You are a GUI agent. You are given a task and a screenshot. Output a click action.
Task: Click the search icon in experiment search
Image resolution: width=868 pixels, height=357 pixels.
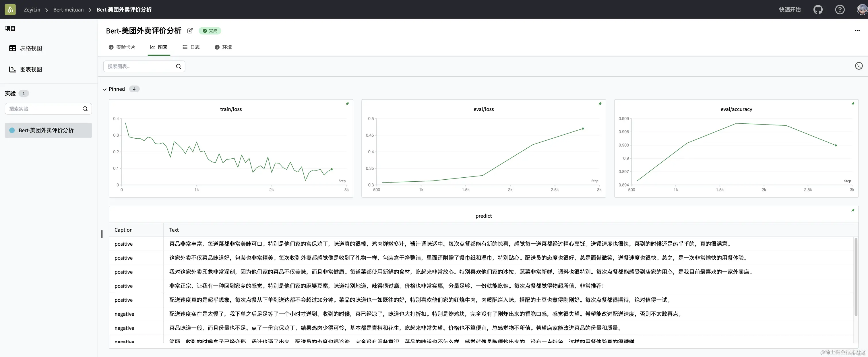pos(85,109)
